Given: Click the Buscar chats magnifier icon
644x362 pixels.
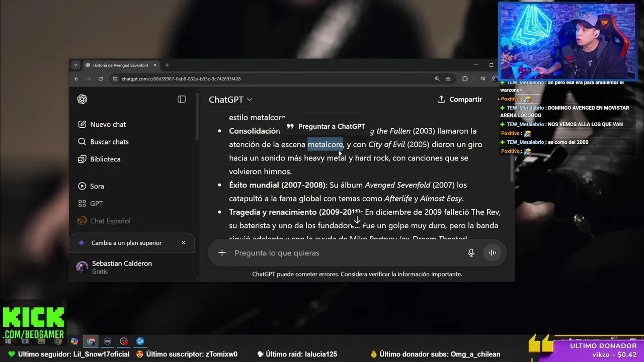Looking at the screenshot, I should [82, 142].
